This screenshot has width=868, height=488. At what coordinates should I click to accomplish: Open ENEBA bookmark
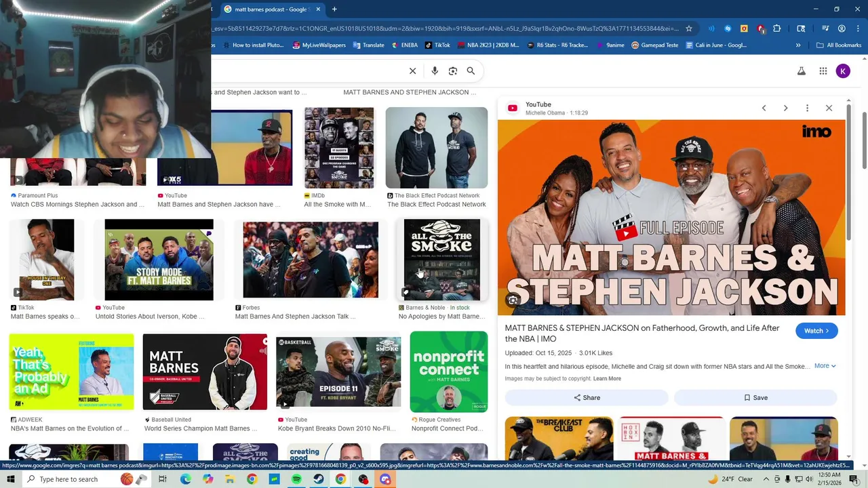(404, 45)
